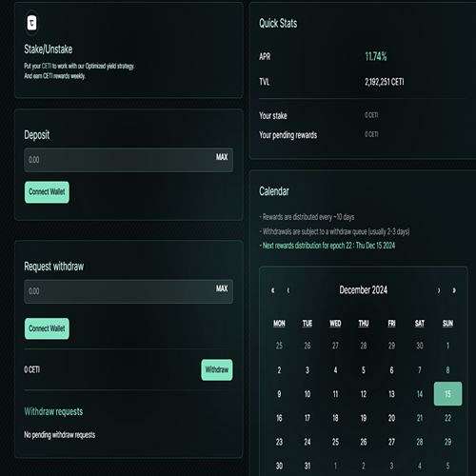Click Connect Wallet under Deposit

tap(47, 192)
